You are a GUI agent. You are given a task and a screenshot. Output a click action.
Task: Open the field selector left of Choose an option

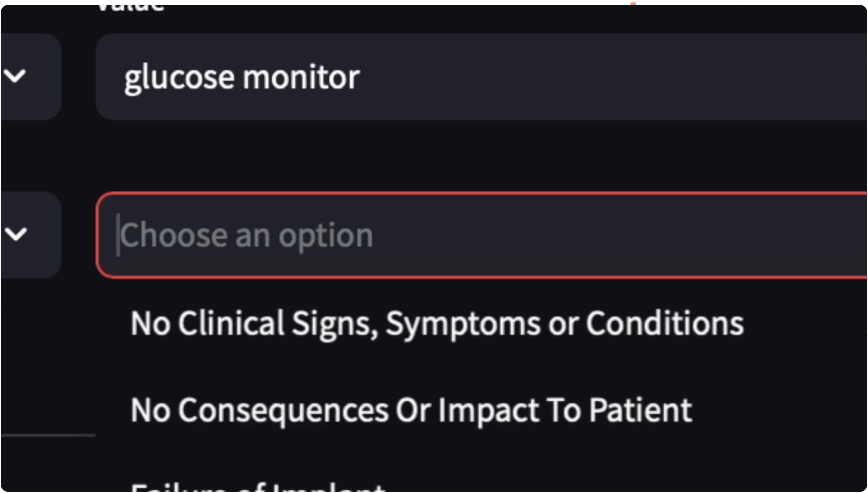point(31,235)
